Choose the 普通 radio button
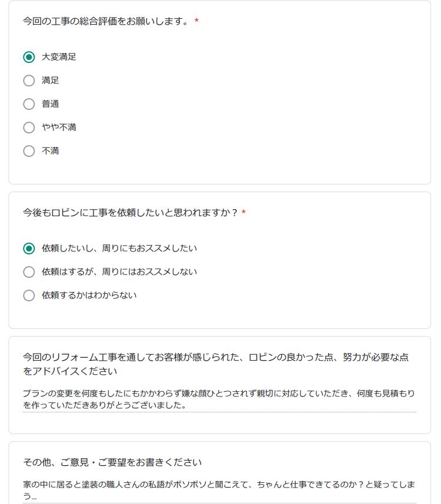The width and height of the screenshot is (441, 504). tap(29, 104)
